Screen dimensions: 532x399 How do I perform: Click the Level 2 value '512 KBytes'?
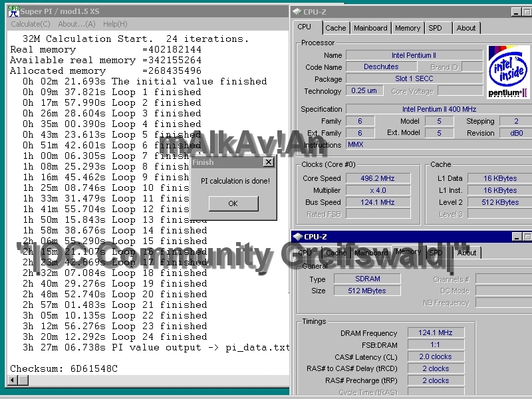point(500,202)
